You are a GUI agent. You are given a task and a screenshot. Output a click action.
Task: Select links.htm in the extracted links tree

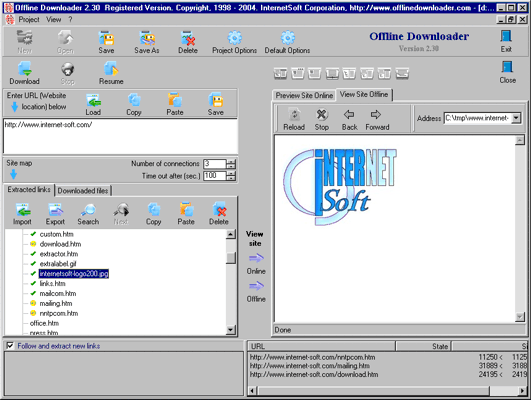52,283
